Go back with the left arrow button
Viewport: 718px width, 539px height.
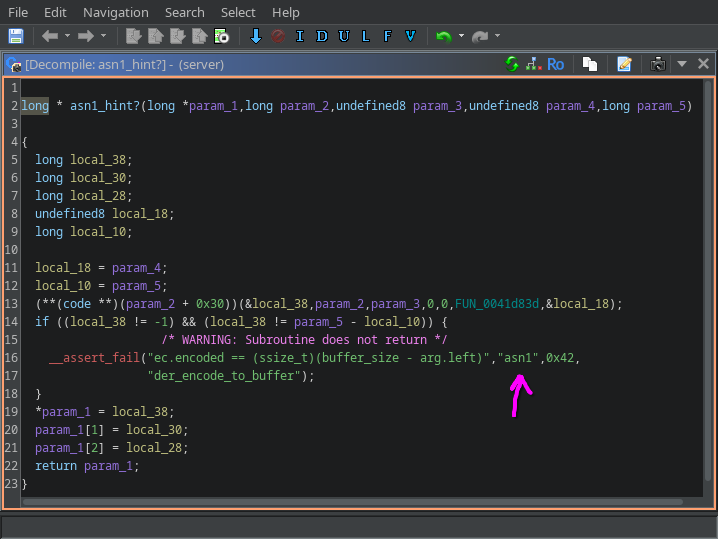point(50,36)
